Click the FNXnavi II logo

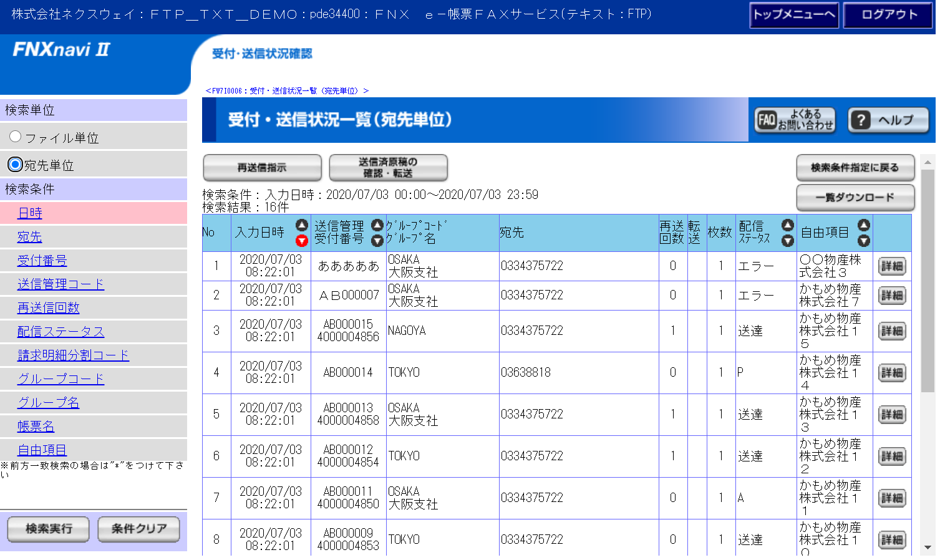pos(61,50)
